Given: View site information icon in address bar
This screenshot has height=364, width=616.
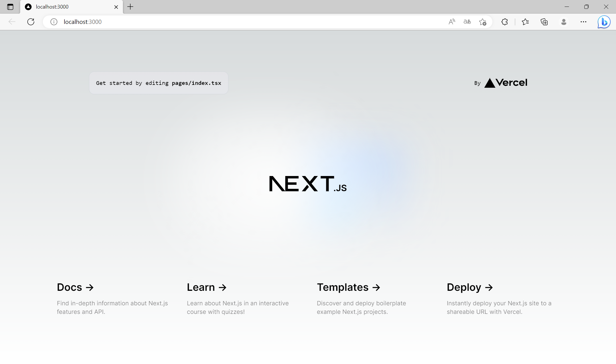Looking at the screenshot, I should (54, 22).
